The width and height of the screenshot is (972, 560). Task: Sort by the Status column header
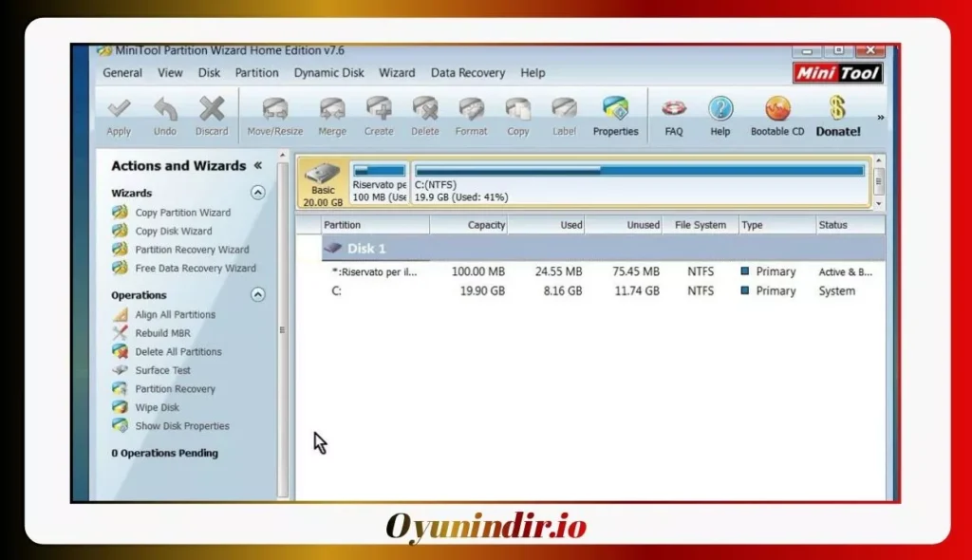pyautogui.click(x=850, y=225)
